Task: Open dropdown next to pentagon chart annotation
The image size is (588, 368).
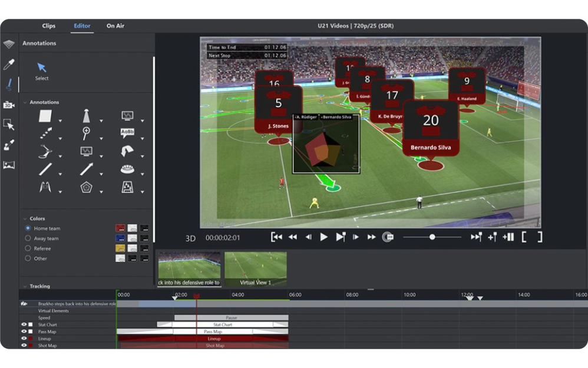Action: pyautogui.click(x=101, y=192)
